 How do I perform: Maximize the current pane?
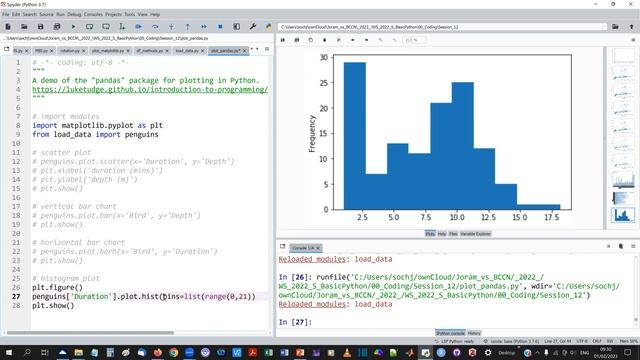pyautogui.click(x=236, y=27)
